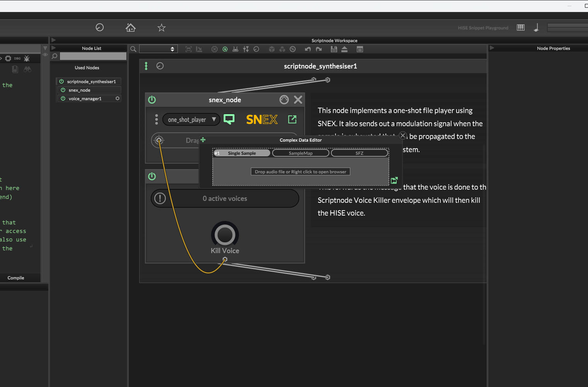The image size is (588, 387).
Task: Click the eject icon in toolbar
Action: pos(344,49)
